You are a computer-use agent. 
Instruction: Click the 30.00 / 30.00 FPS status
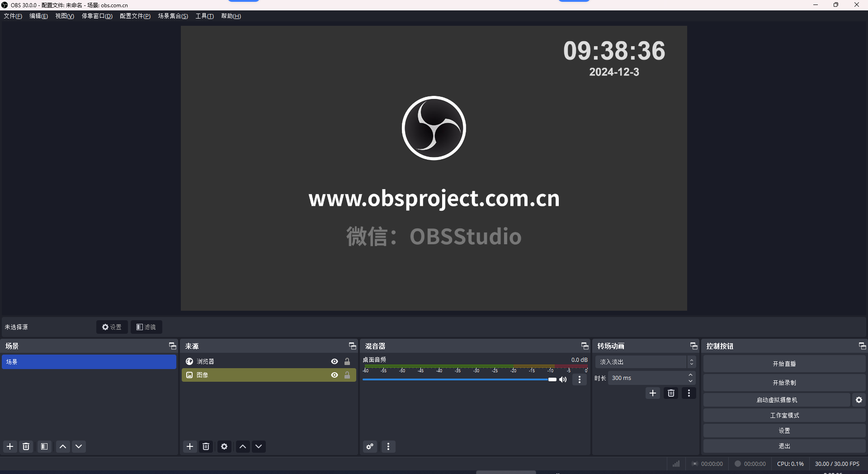[837, 464]
